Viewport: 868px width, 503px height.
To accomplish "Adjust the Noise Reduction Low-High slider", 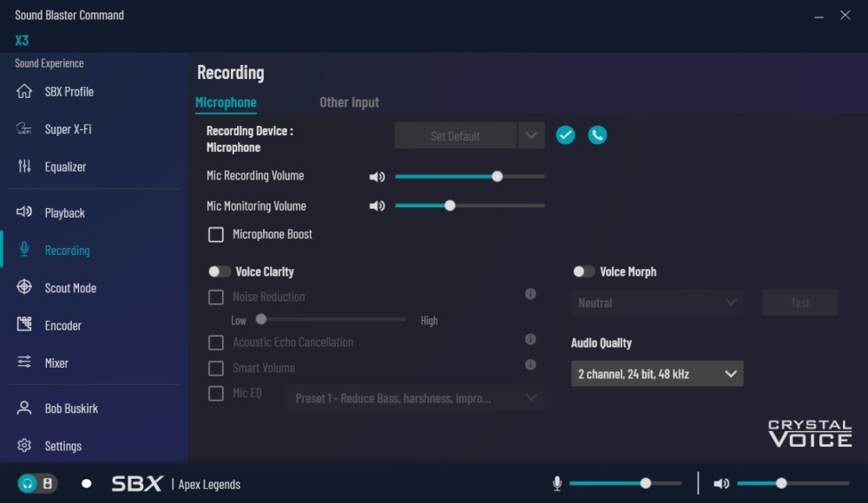I will 331,319.
